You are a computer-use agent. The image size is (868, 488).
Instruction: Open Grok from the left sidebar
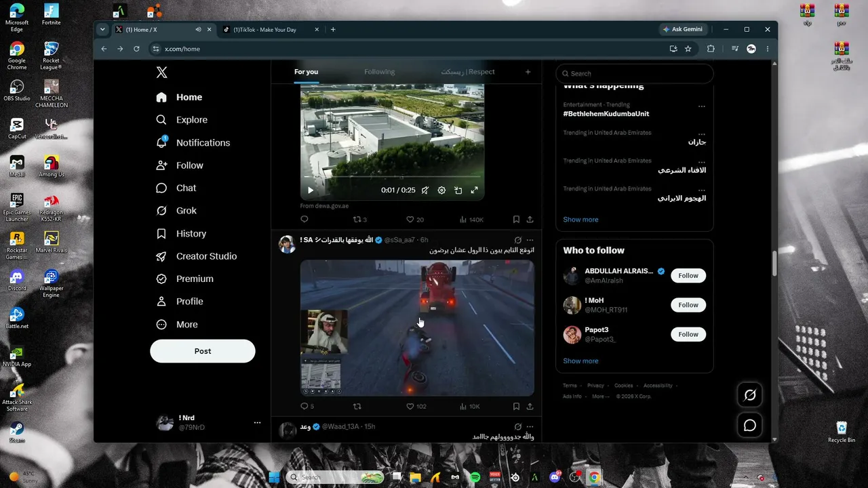pos(176,211)
